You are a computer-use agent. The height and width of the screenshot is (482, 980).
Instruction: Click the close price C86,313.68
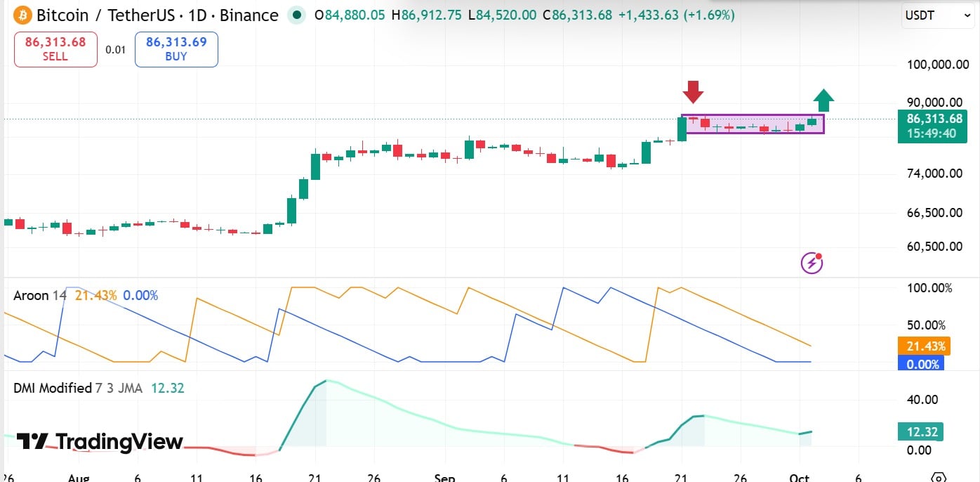point(576,15)
